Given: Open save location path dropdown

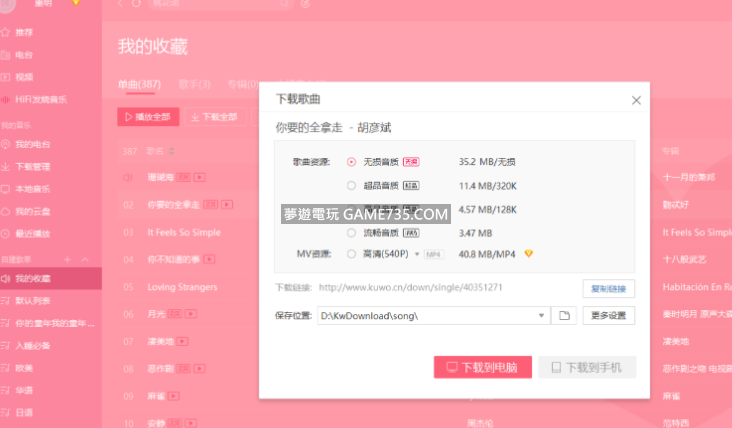Looking at the screenshot, I should tap(542, 316).
